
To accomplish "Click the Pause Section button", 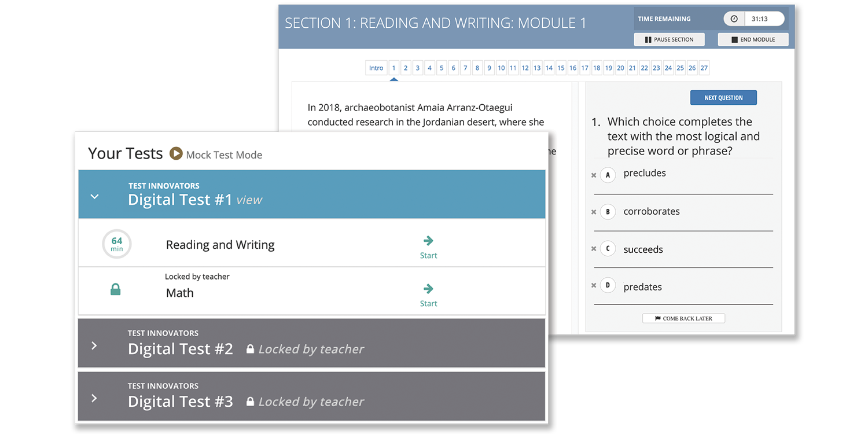I will 670,39.
